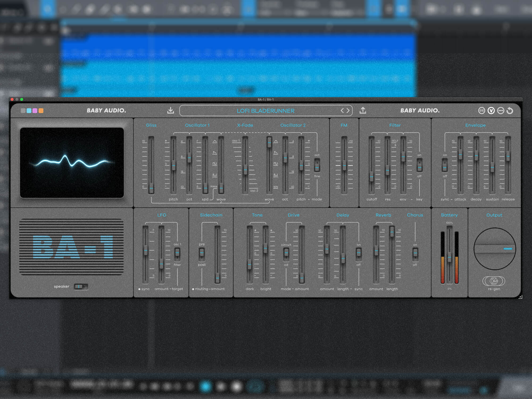This screenshot has height=399, width=532.
Task: Open the three-dots options icon
Action: (501, 111)
